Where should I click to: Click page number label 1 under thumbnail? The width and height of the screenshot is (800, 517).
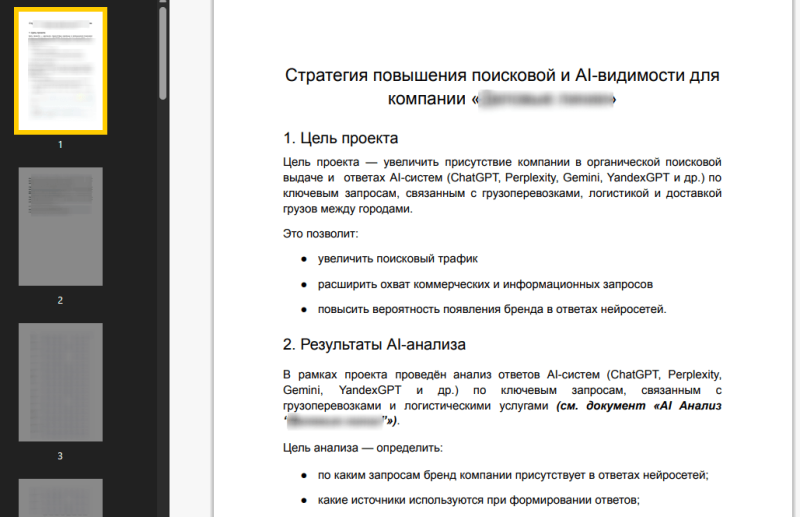pyautogui.click(x=60, y=145)
